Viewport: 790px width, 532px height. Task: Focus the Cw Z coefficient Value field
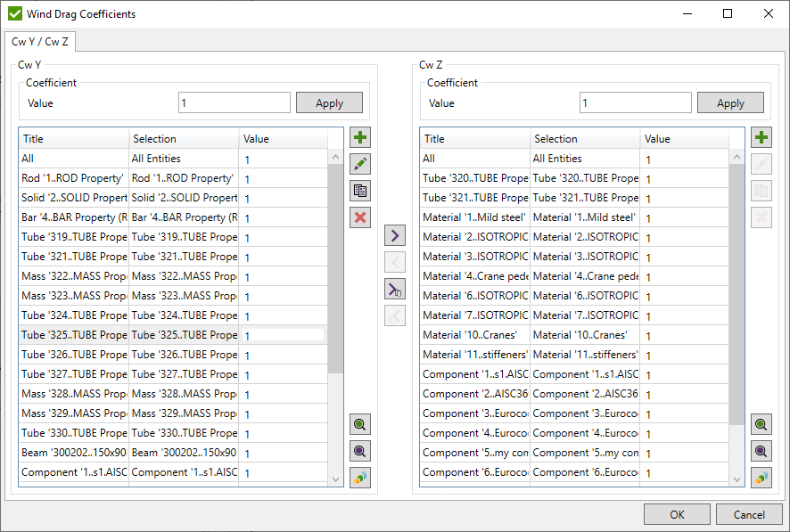pos(635,103)
